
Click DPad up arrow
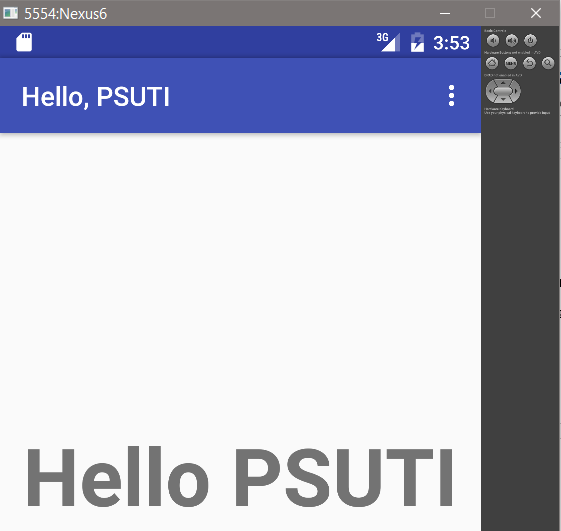point(503,83)
